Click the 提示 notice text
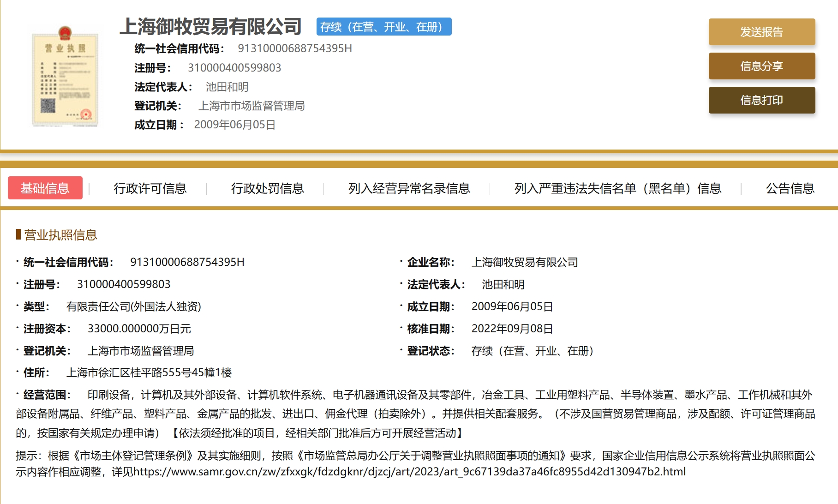The height and width of the screenshot is (504, 838). [x=415, y=464]
